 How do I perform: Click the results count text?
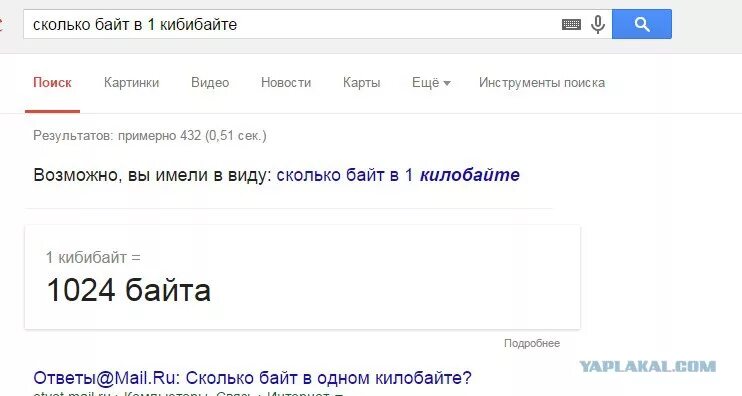[x=150, y=136]
